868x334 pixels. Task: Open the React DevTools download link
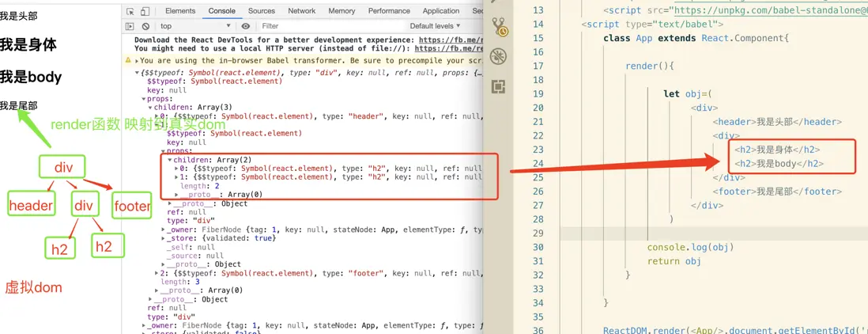(x=451, y=40)
